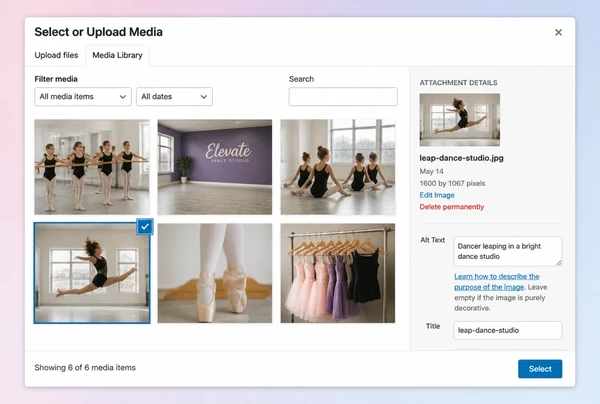
Task: Open the Edit Image link
Action: tap(437, 195)
